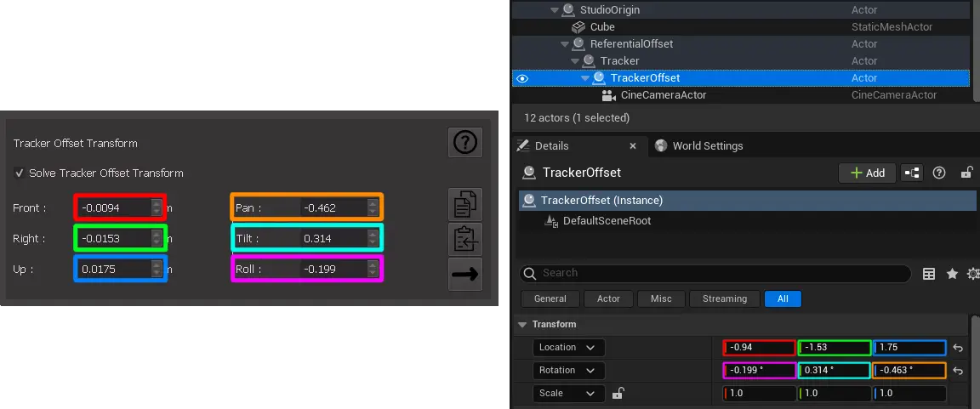
Task: Open help for Tracker Offset Transform
Action: (465, 143)
